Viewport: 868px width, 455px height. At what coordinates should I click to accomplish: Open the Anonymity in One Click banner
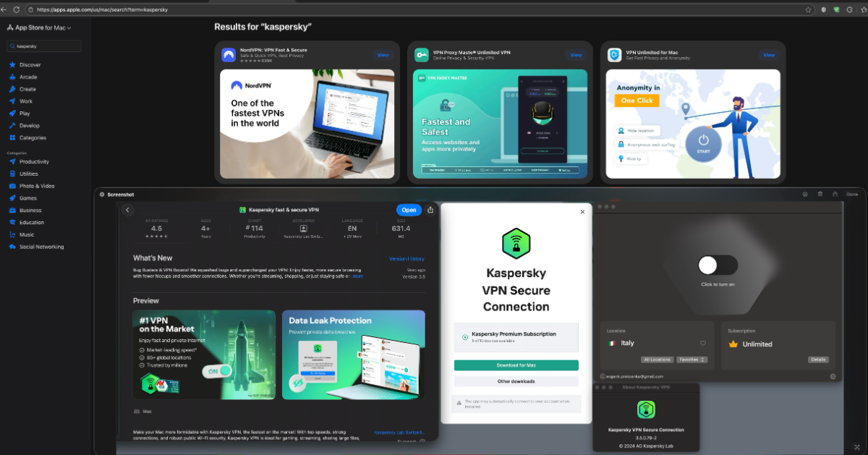[693, 124]
